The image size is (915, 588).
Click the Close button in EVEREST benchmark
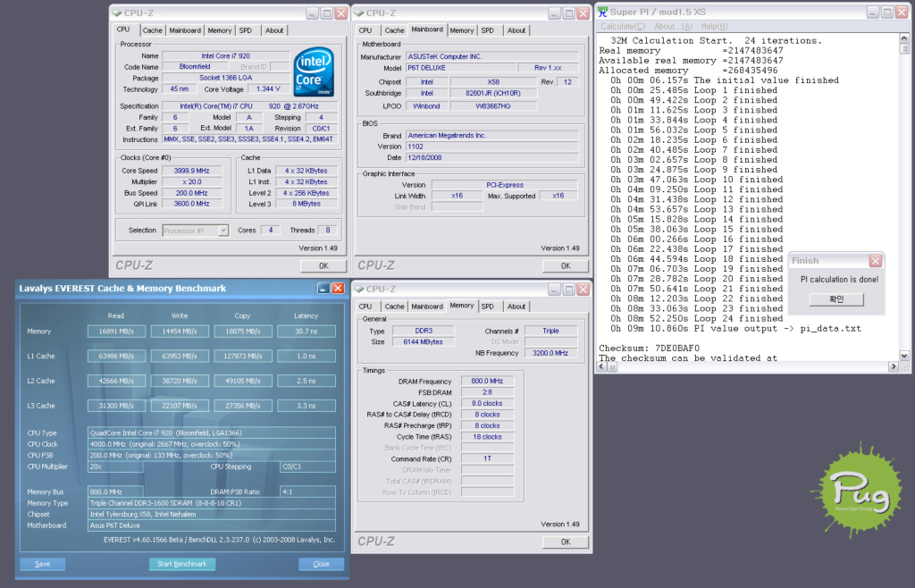click(x=321, y=564)
